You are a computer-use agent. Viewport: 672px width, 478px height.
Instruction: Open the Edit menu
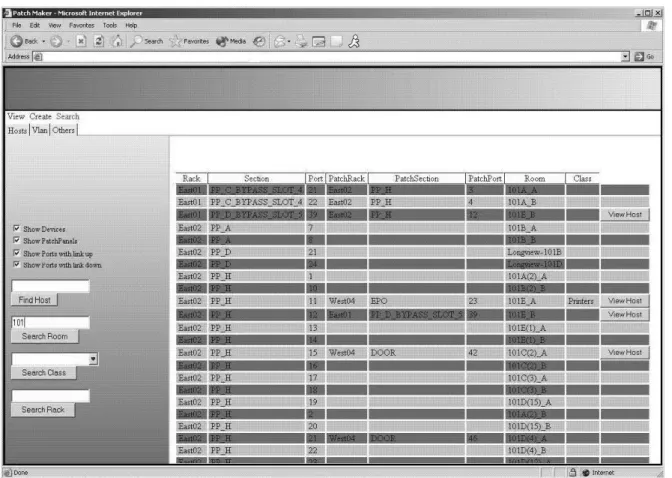pyautogui.click(x=35, y=25)
